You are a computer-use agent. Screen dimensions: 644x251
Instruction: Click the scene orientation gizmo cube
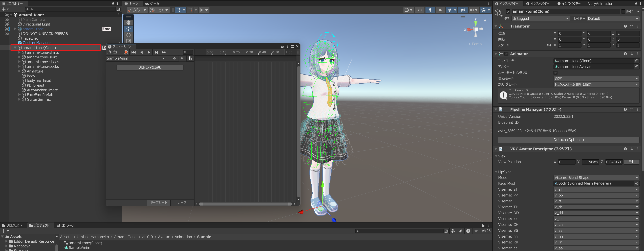click(x=476, y=30)
